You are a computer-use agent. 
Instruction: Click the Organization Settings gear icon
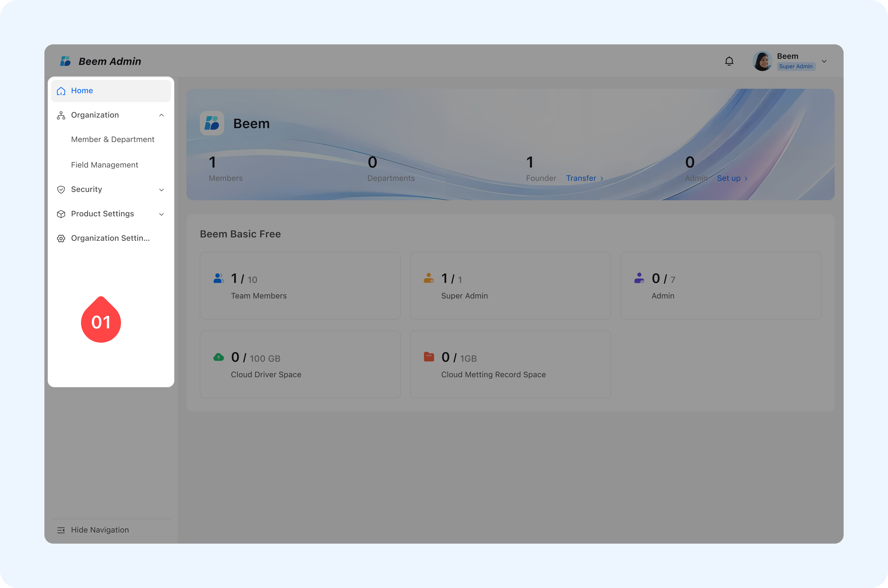pyautogui.click(x=61, y=239)
